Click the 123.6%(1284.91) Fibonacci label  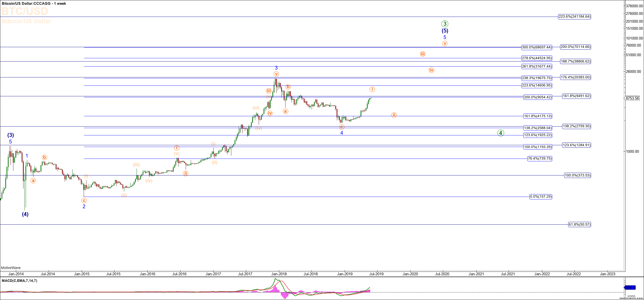[576, 145]
